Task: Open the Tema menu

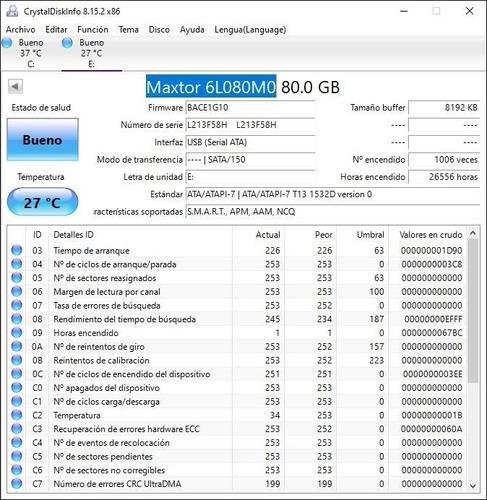Action: [x=128, y=30]
